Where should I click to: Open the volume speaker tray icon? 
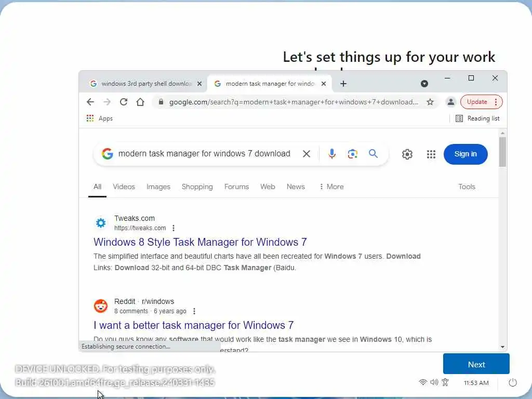coord(434,382)
